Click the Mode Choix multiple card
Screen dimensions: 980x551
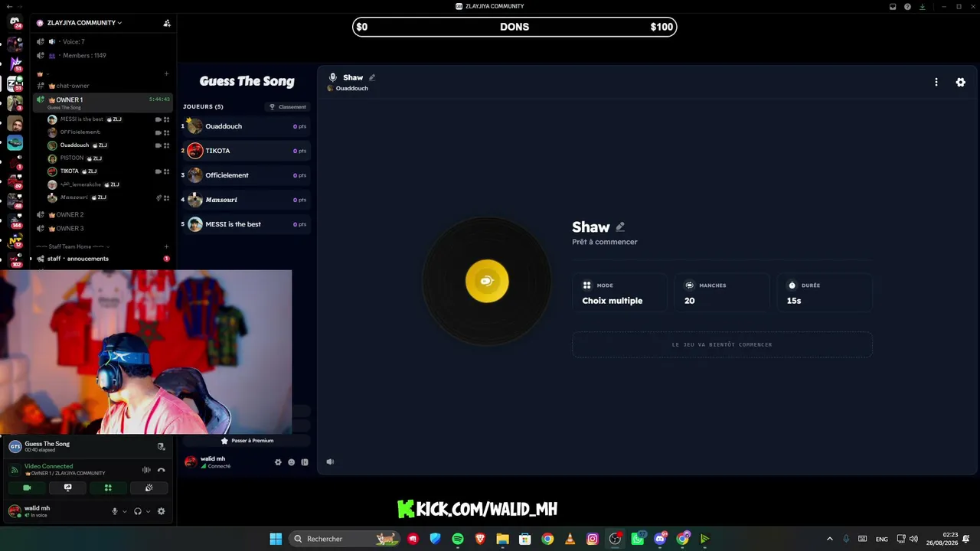619,293
